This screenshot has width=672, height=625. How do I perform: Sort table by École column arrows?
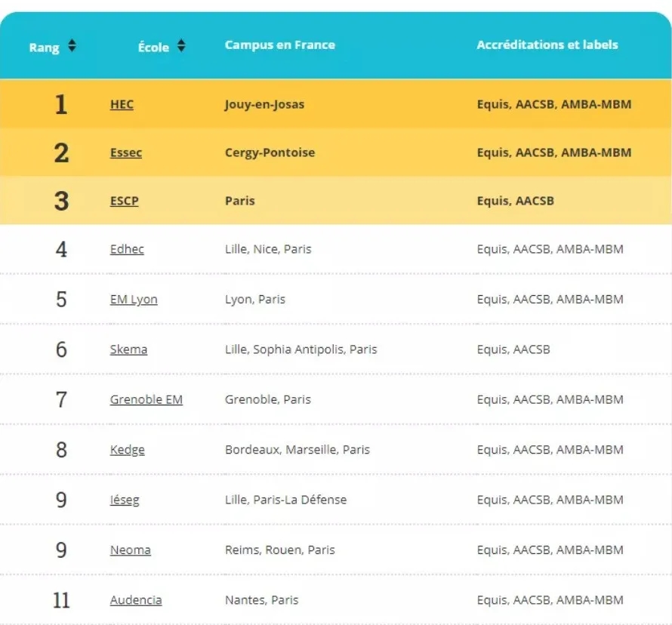(181, 45)
